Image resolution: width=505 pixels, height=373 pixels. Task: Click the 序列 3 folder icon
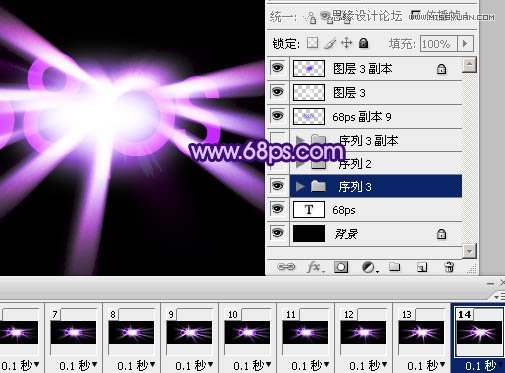(x=318, y=186)
